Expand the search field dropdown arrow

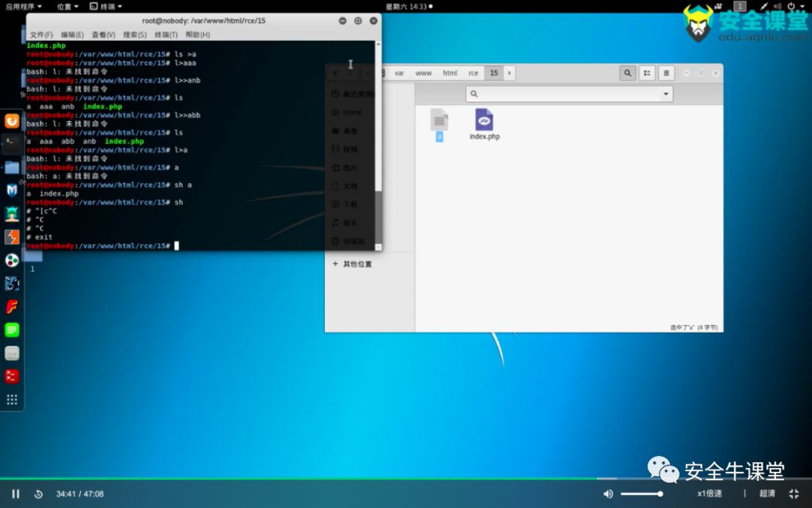point(665,94)
